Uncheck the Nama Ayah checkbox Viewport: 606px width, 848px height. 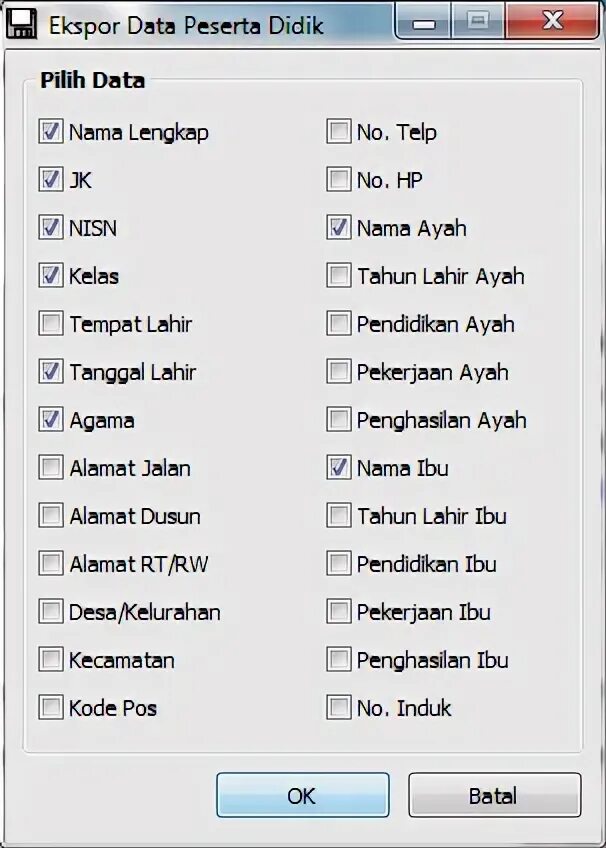point(339,228)
